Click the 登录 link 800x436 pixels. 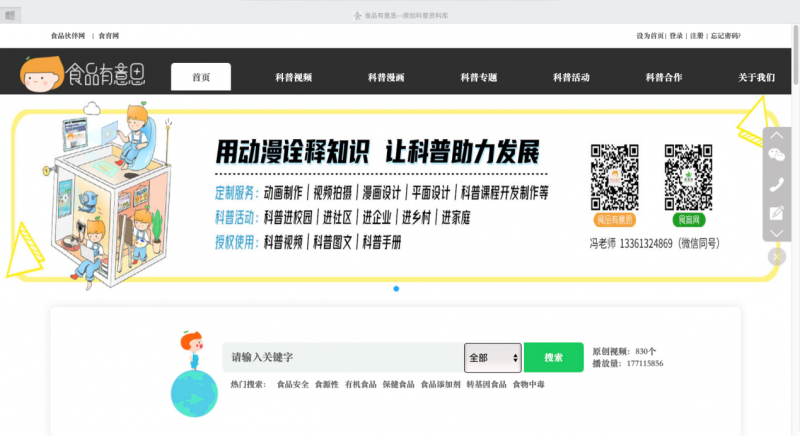(676, 36)
